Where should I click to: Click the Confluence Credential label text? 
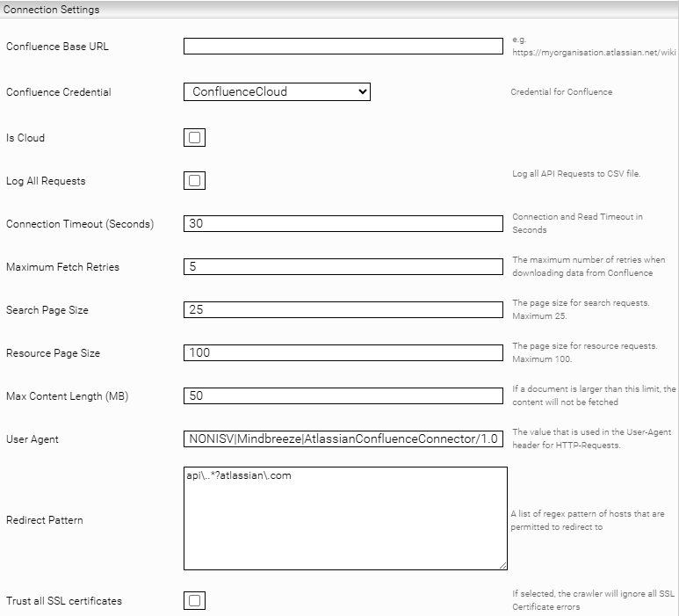point(59,92)
